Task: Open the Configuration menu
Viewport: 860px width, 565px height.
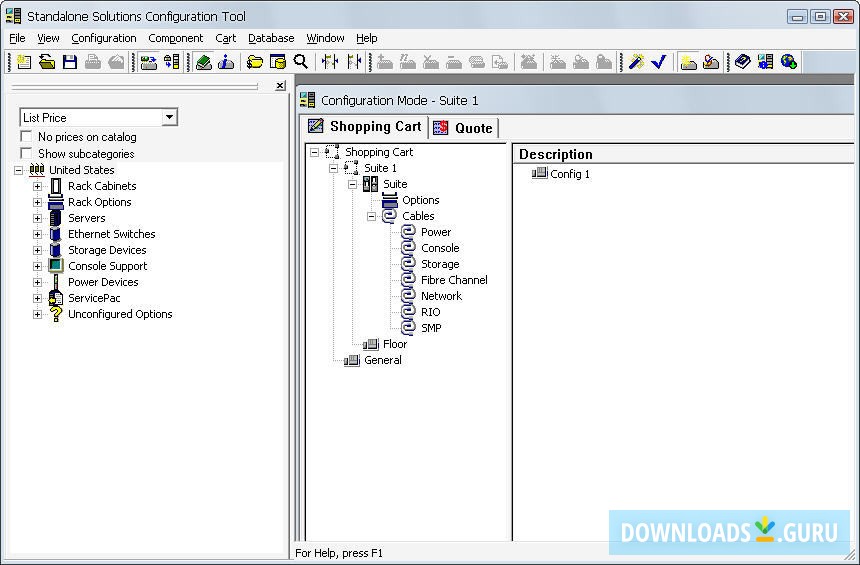Action: click(x=103, y=38)
